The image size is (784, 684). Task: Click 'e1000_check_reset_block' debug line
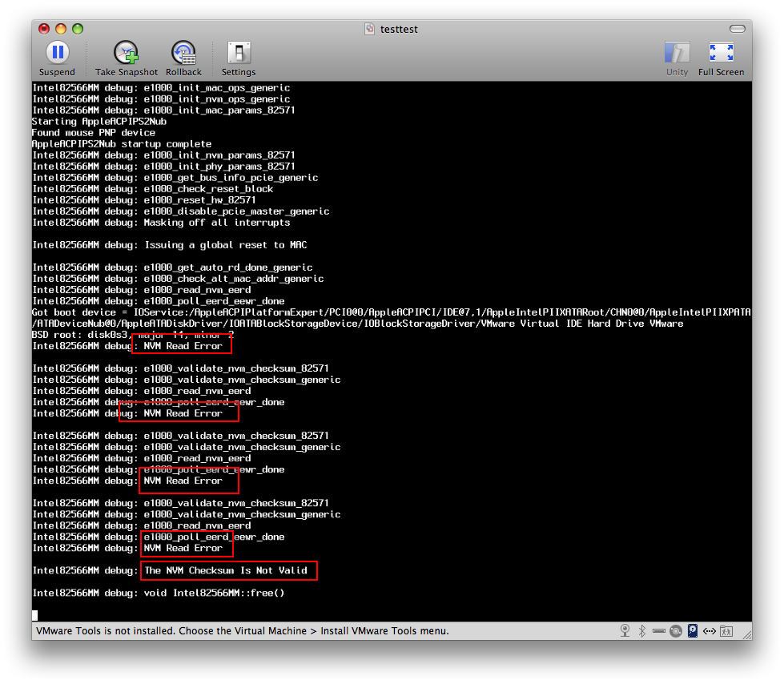point(152,189)
